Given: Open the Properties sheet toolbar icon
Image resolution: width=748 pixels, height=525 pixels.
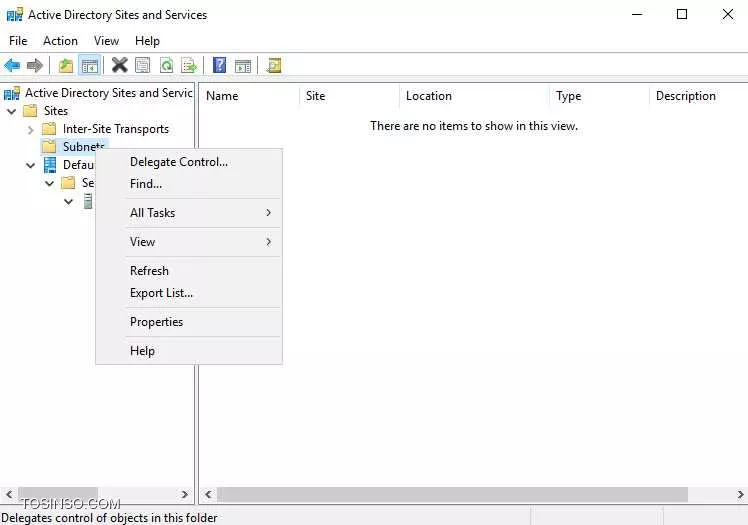Looking at the screenshot, I should 143,65.
